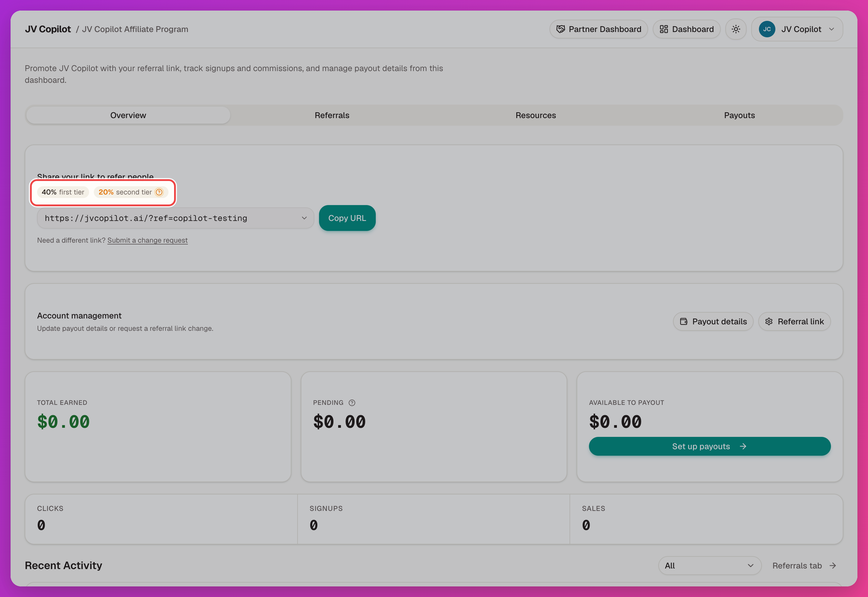
Task: Click the Set up payouts button
Action: 710,447
